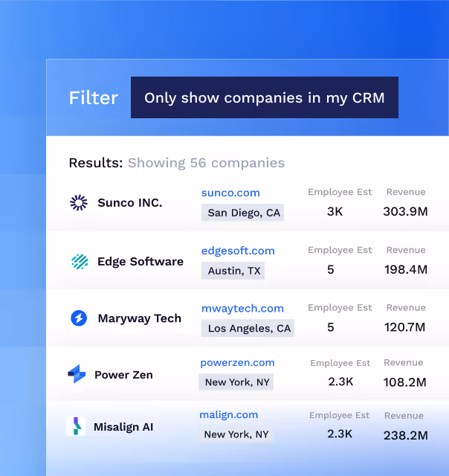Click the Misalign AI logo
Screen dimensions: 449x476
(76, 426)
